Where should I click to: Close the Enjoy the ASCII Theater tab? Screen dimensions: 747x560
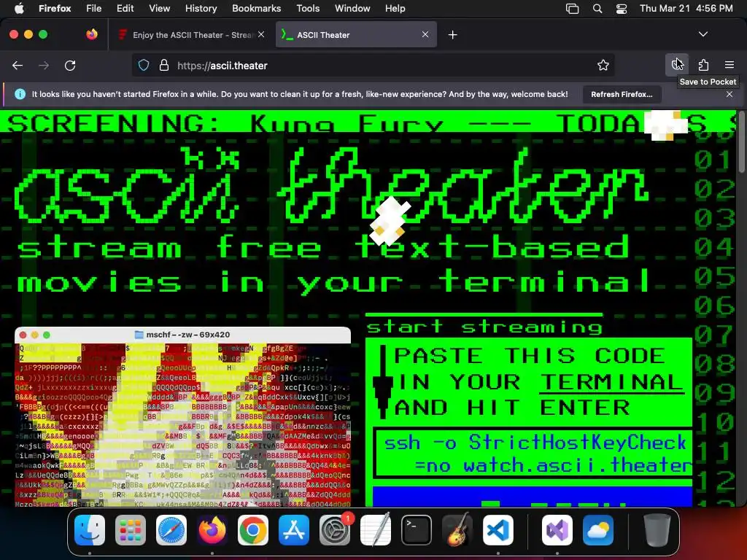point(261,34)
